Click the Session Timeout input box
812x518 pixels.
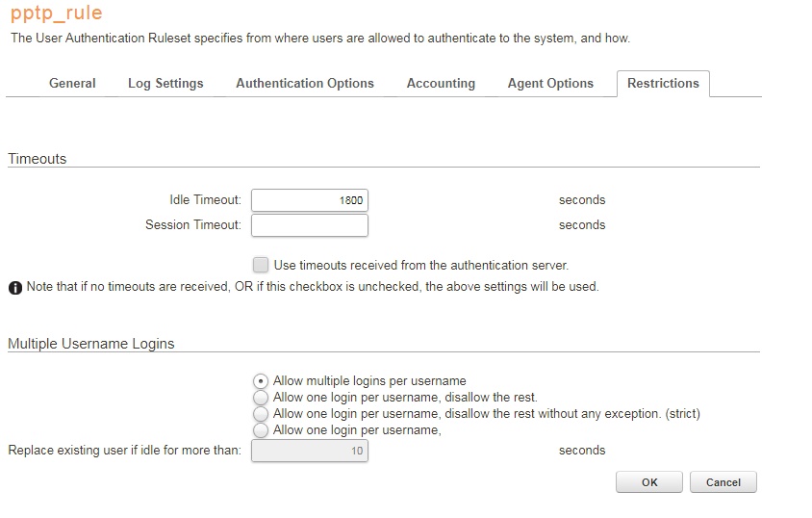click(x=310, y=225)
